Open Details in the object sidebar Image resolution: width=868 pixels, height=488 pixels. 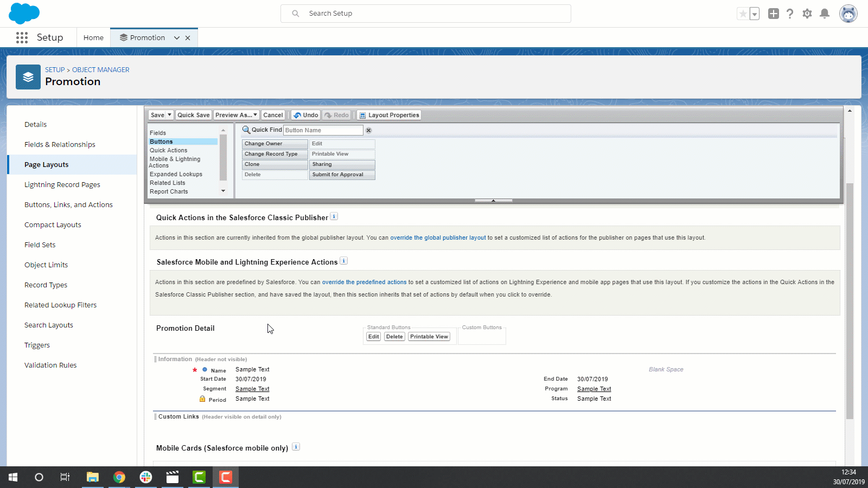[x=36, y=125]
